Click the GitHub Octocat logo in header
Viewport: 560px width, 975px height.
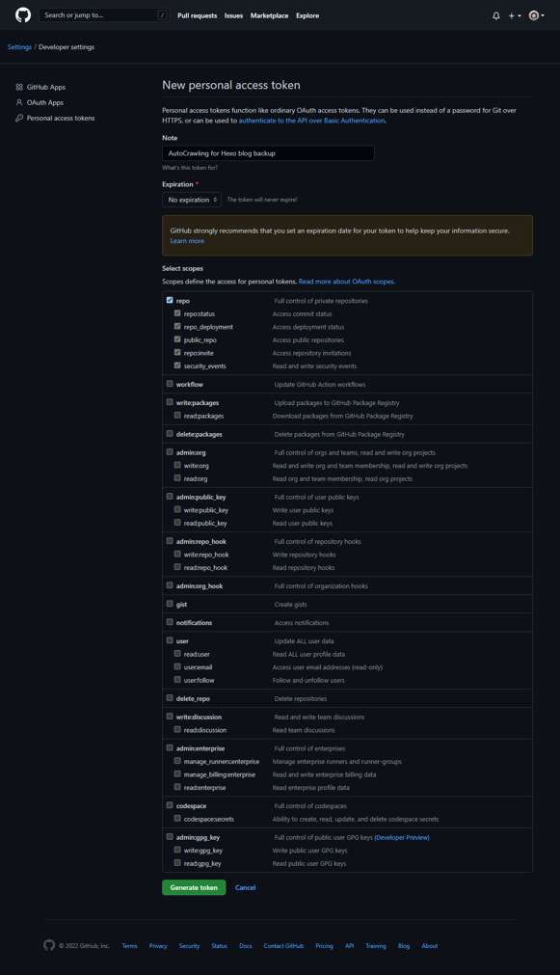pos(23,14)
